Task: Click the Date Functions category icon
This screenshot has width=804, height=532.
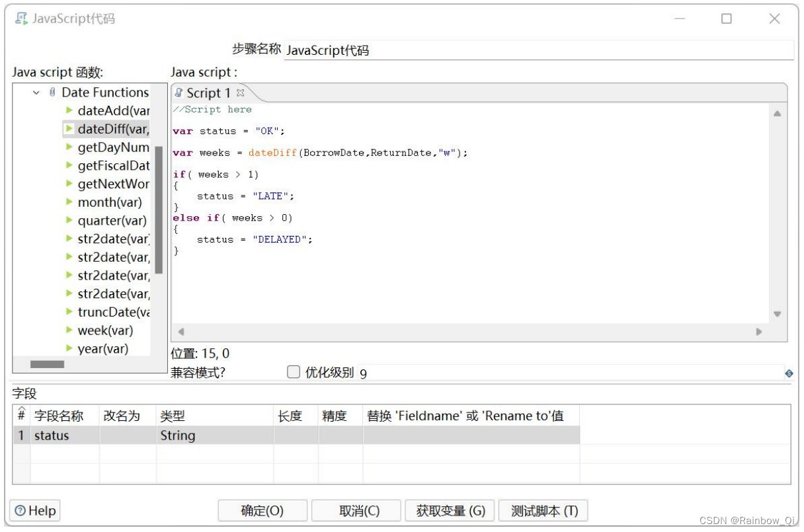Action: click(x=53, y=93)
